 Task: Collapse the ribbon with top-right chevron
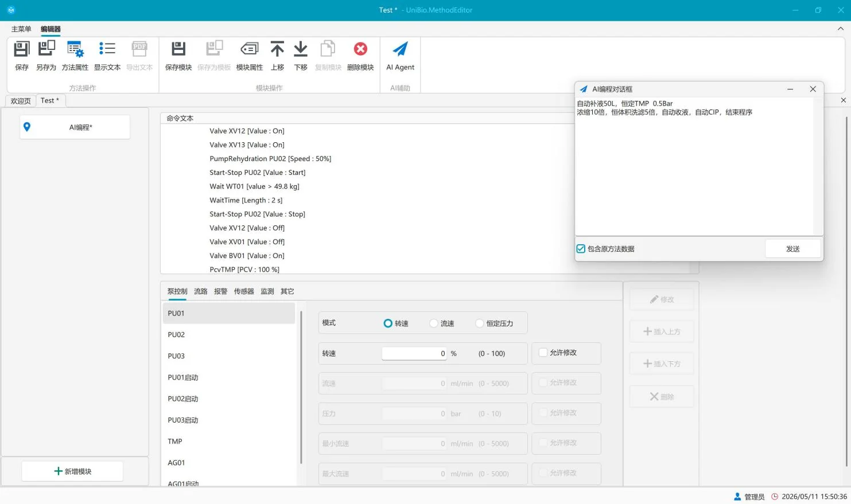pyautogui.click(x=841, y=29)
